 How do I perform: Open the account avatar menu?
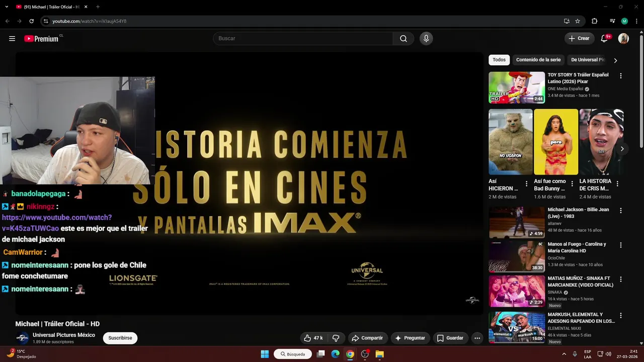(x=623, y=39)
